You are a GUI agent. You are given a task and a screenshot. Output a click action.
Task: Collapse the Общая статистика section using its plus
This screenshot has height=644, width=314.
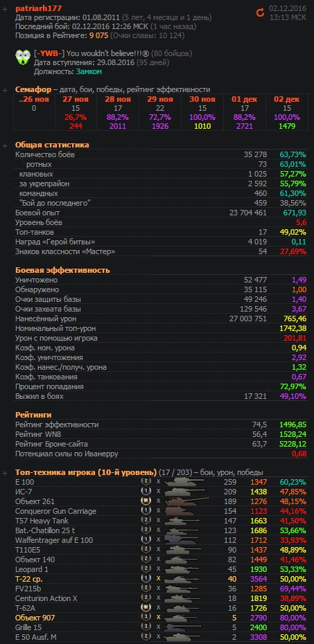click(5, 145)
